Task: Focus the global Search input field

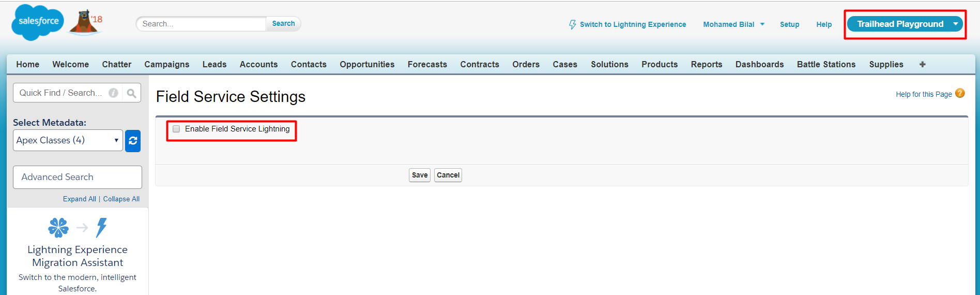Action: coord(201,24)
